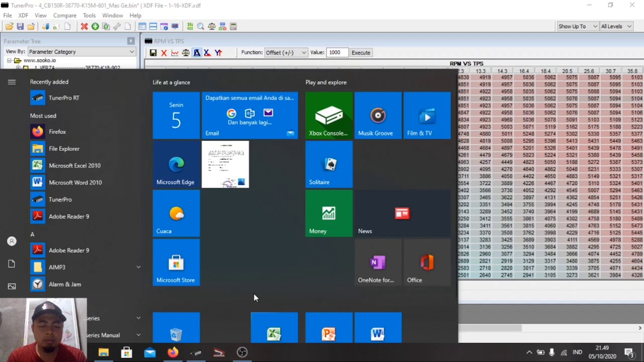Open notification center in taskbar
Image resolution: width=644 pixels, height=362 pixels.
pyautogui.click(x=629, y=353)
